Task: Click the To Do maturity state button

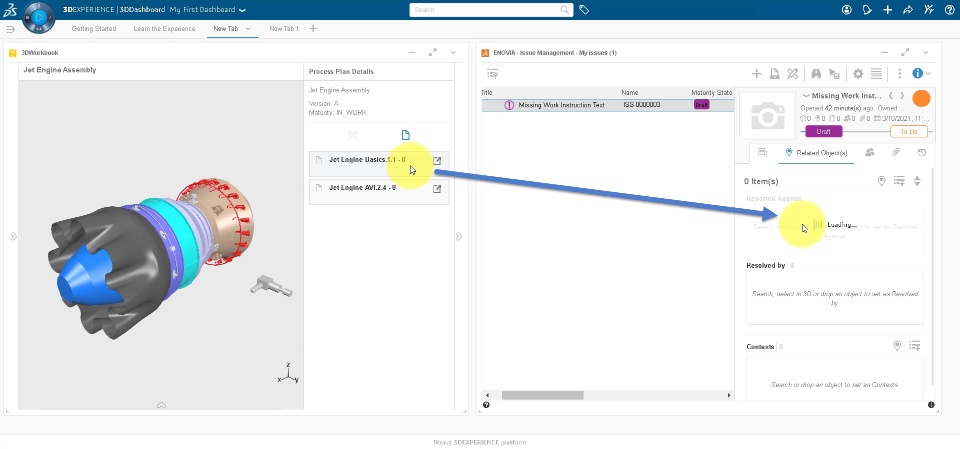Action: [x=909, y=132]
